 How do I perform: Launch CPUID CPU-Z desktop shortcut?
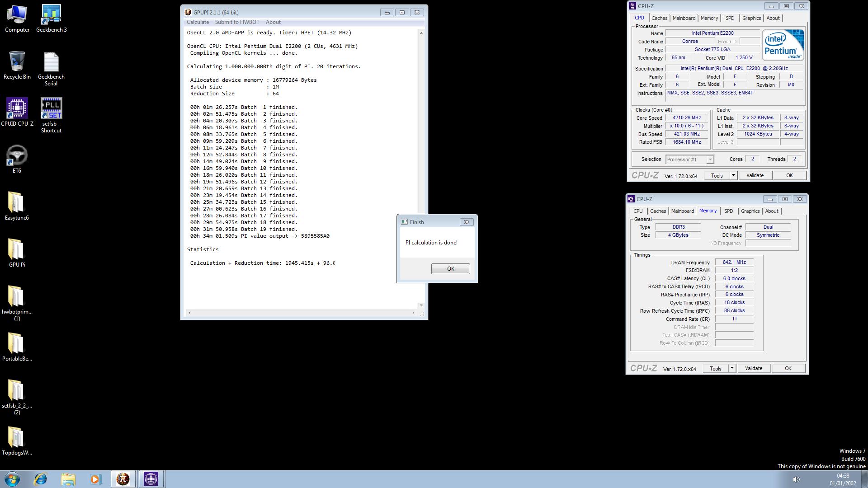click(x=17, y=112)
